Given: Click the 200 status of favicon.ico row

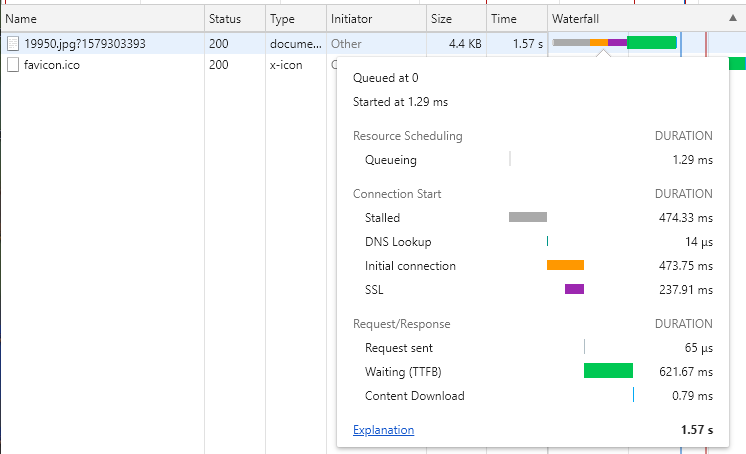Looking at the screenshot, I should click(x=219, y=65).
